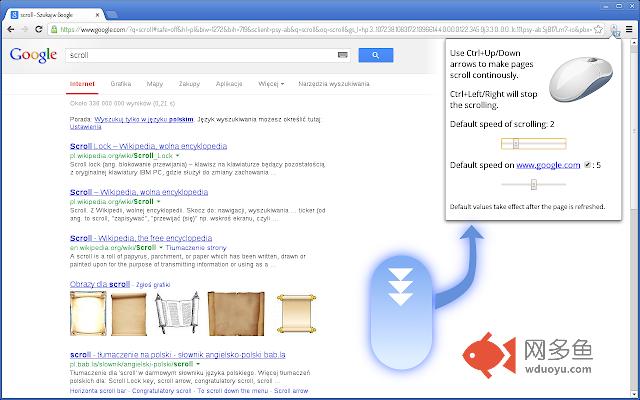This screenshot has width=640, height=400.
Task: Select the Internet search tab
Action: click(82, 84)
